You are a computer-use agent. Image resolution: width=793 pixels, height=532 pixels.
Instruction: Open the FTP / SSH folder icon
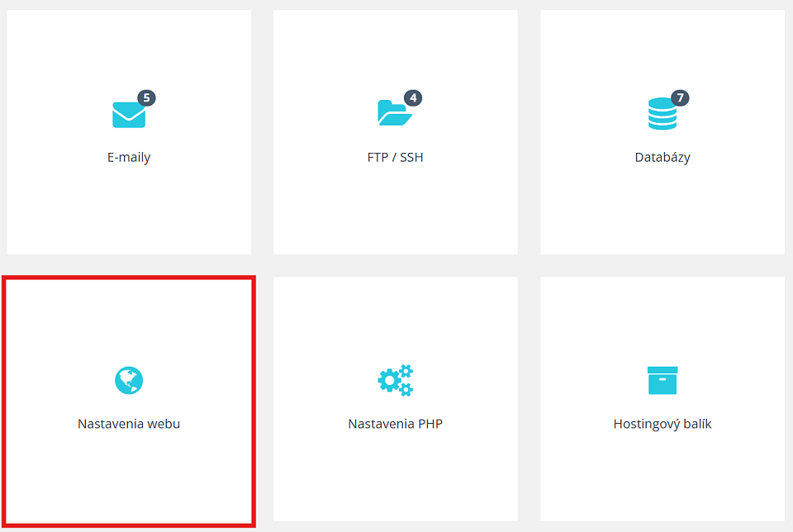pyautogui.click(x=395, y=113)
